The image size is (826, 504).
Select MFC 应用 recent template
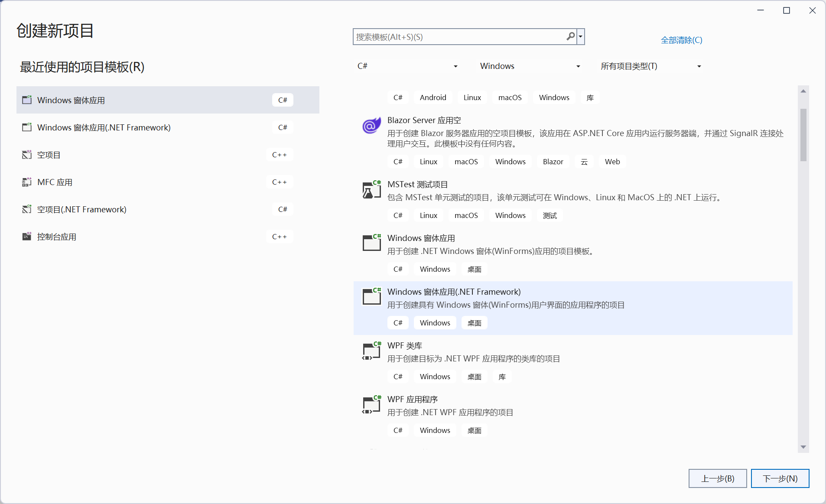coord(168,182)
